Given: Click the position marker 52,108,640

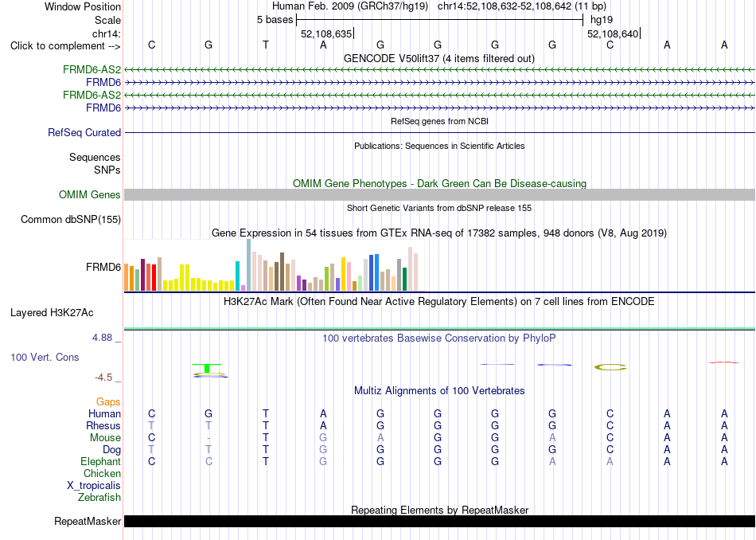Looking at the screenshot, I should 613,33.
